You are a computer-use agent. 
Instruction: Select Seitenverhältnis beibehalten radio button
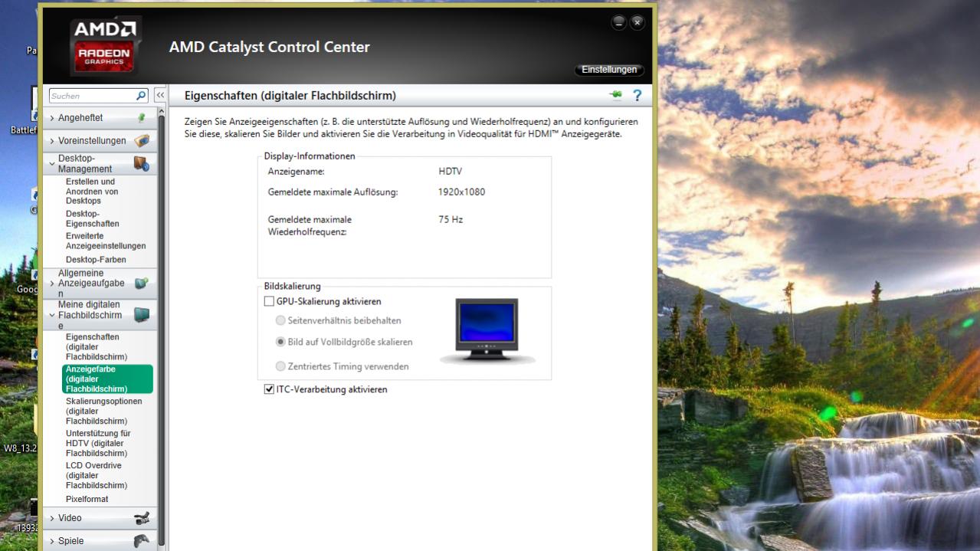click(280, 320)
